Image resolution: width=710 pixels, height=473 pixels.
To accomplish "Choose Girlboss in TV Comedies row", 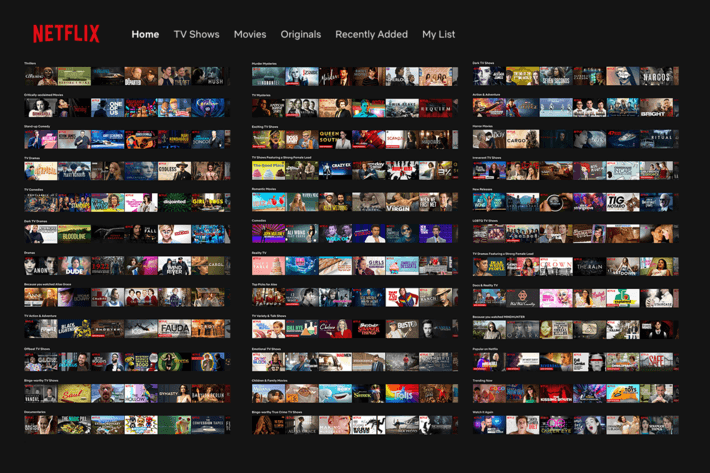I will [208, 203].
